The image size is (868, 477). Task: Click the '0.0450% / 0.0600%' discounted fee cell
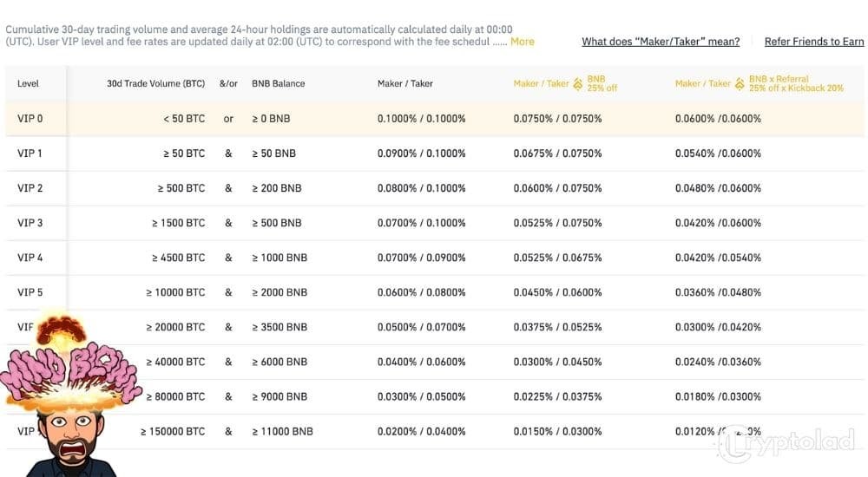(x=557, y=292)
